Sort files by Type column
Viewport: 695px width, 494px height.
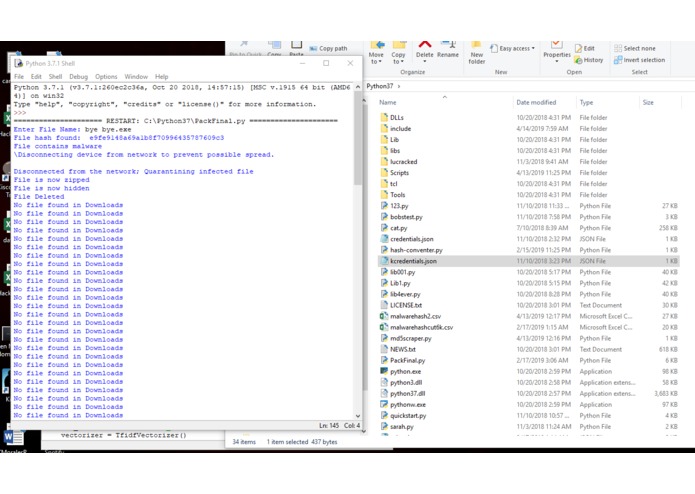pos(586,102)
